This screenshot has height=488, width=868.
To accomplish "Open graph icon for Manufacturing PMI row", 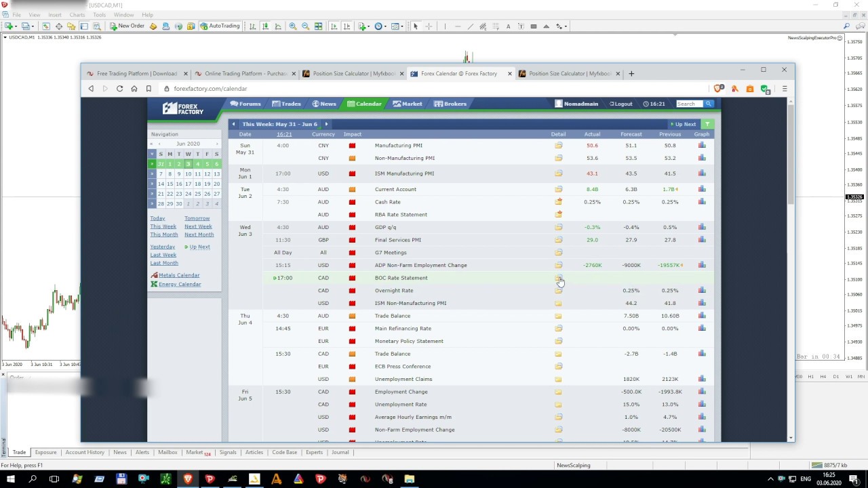I will click(702, 145).
